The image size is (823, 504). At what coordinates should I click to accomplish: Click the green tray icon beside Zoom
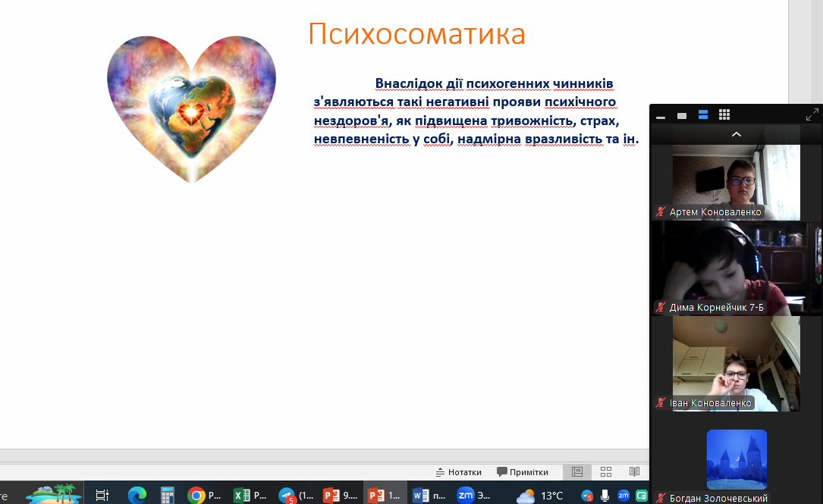[642, 495]
